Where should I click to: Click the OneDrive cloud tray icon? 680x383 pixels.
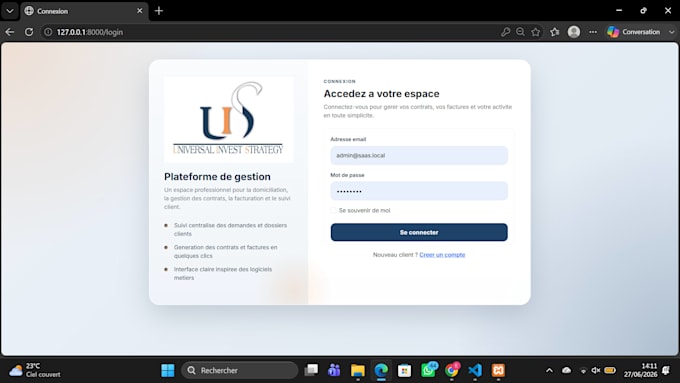(566, 370)
